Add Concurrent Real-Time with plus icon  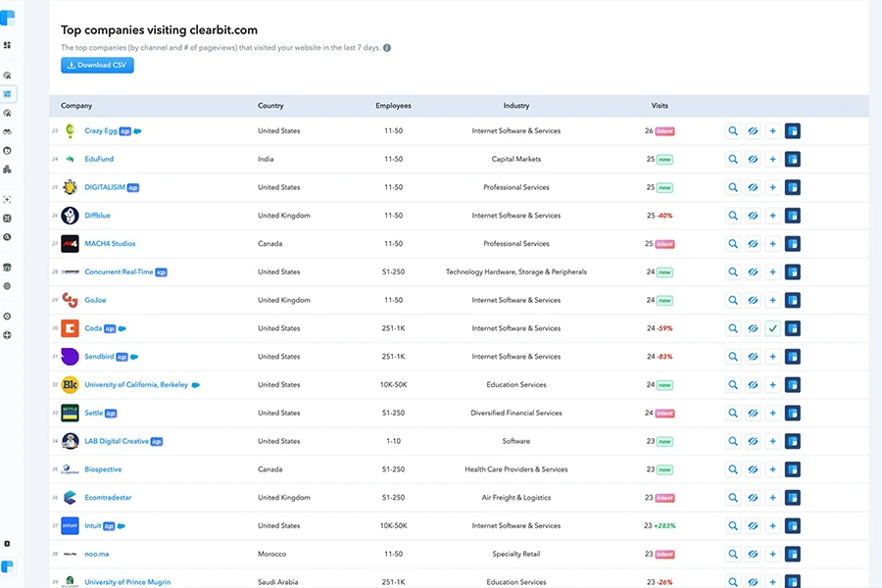click(x=773, y=271)
